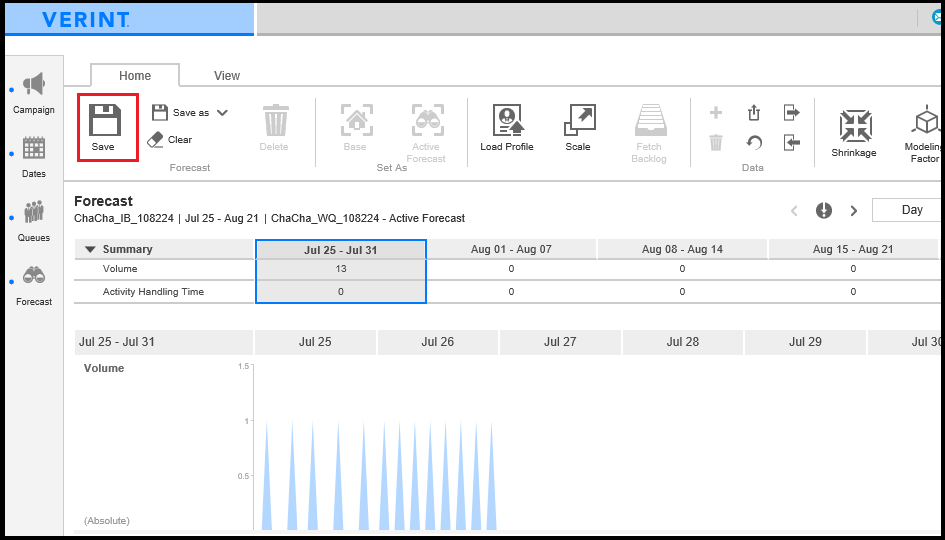
Task: Click the undo arrow icon in Data group
Action: (754, 143)
